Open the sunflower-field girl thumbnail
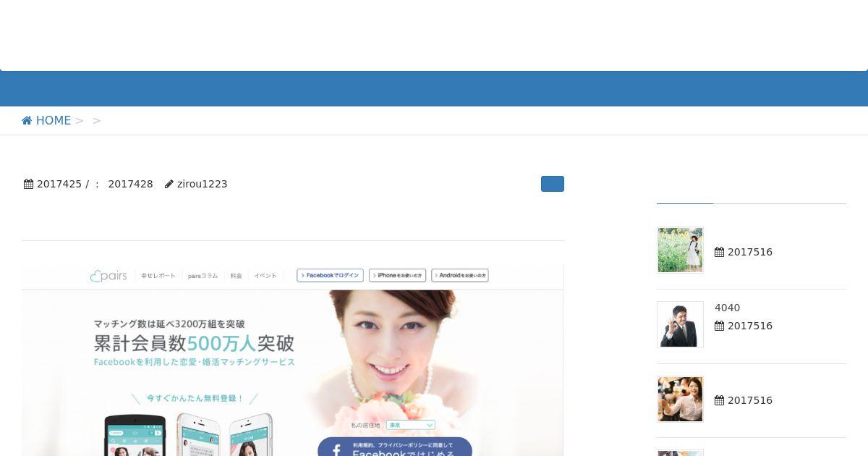The image size is (868, 456). pos(680,250)
